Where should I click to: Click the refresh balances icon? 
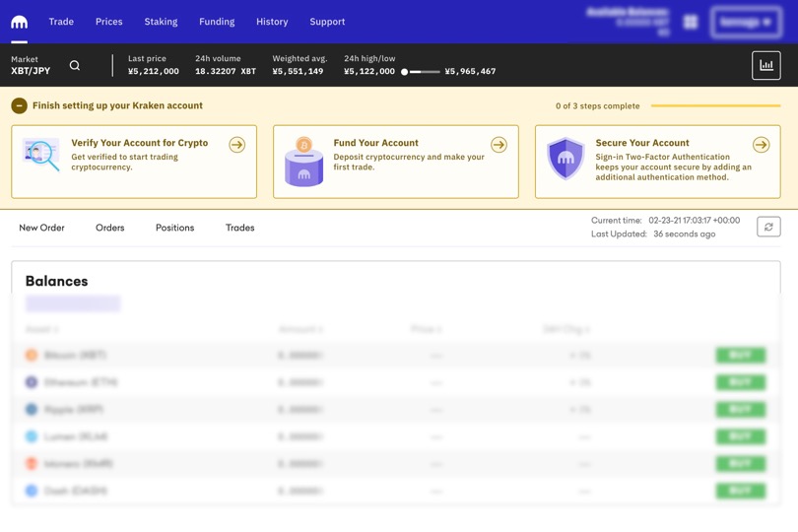768,227
